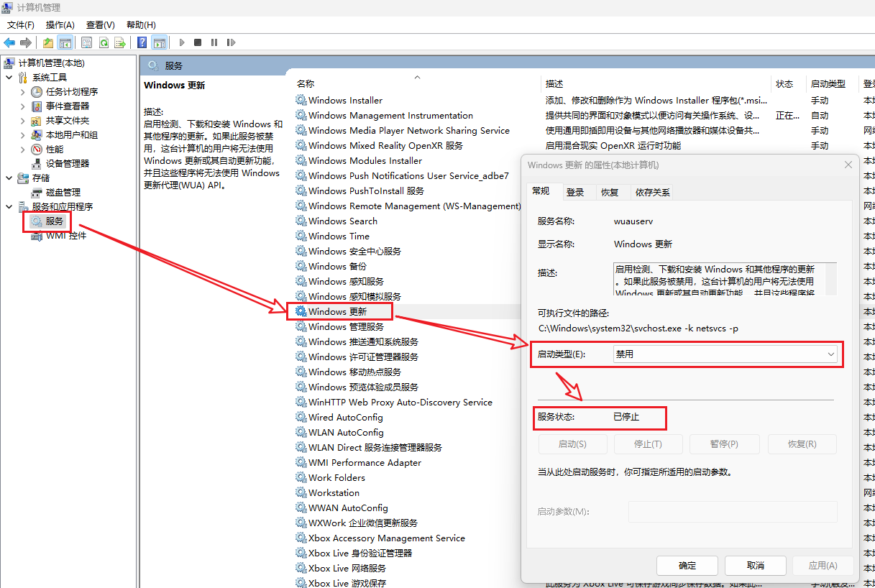Expand the 任务计划程序 tree node
The image size is (875, 588).
click(23, 92)
